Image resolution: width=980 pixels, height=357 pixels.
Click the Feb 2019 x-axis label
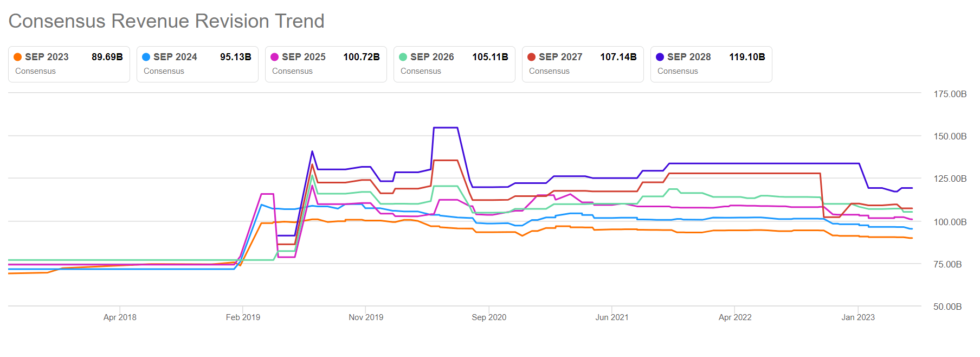click(243, 317)
